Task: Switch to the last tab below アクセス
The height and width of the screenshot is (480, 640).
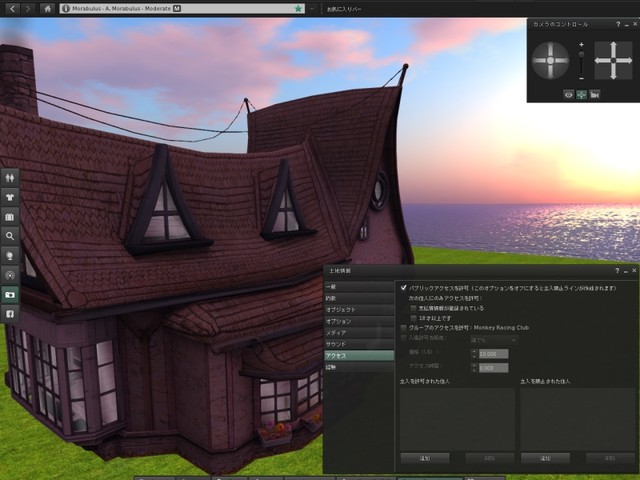Action: coord(359,367)
